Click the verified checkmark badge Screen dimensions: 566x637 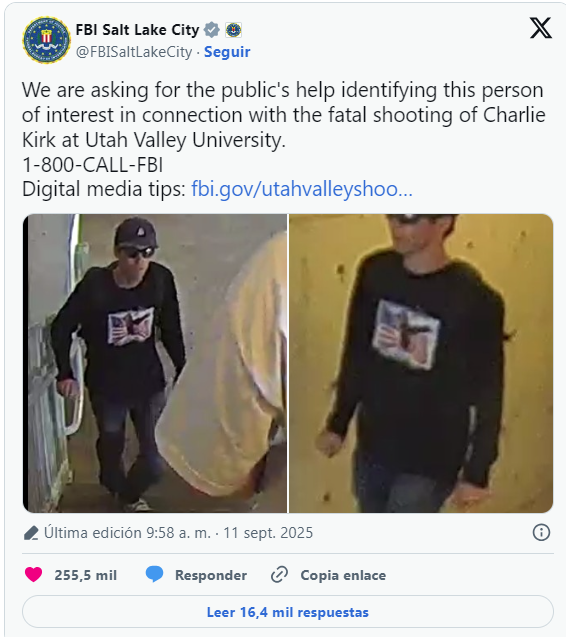tap(212, 30)
